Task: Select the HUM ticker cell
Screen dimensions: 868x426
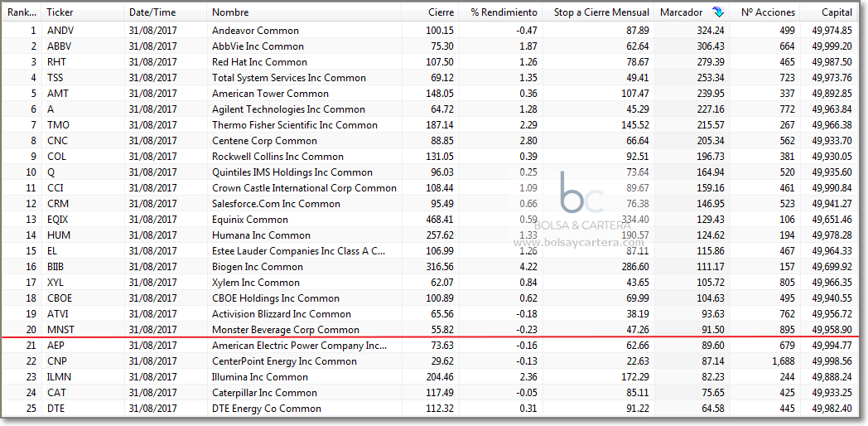Action: pos(58,235)
